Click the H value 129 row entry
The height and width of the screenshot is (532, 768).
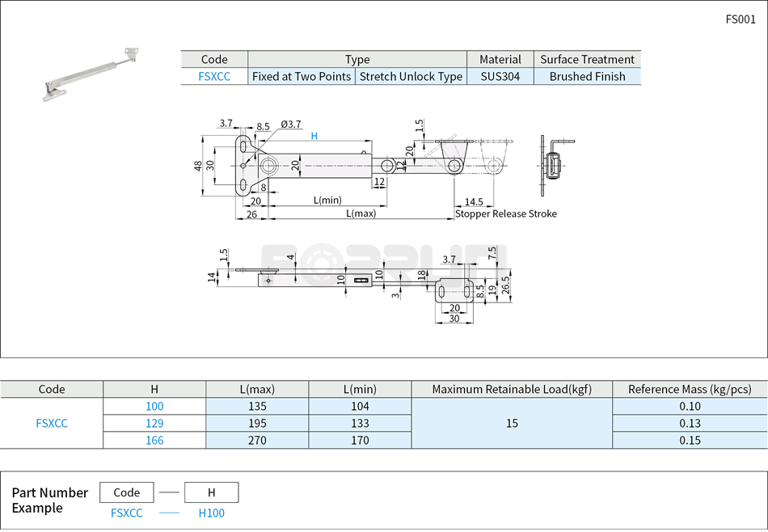click(153, 423)
